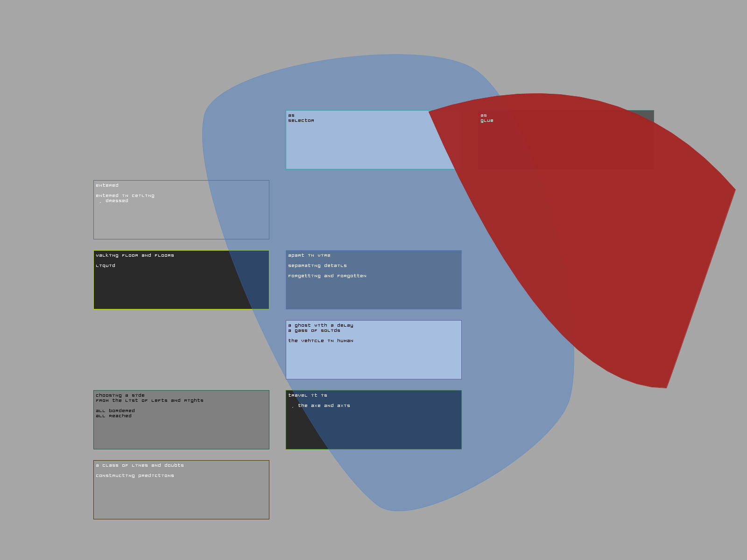Click 'the vehicle in human' line

point(320,341)
